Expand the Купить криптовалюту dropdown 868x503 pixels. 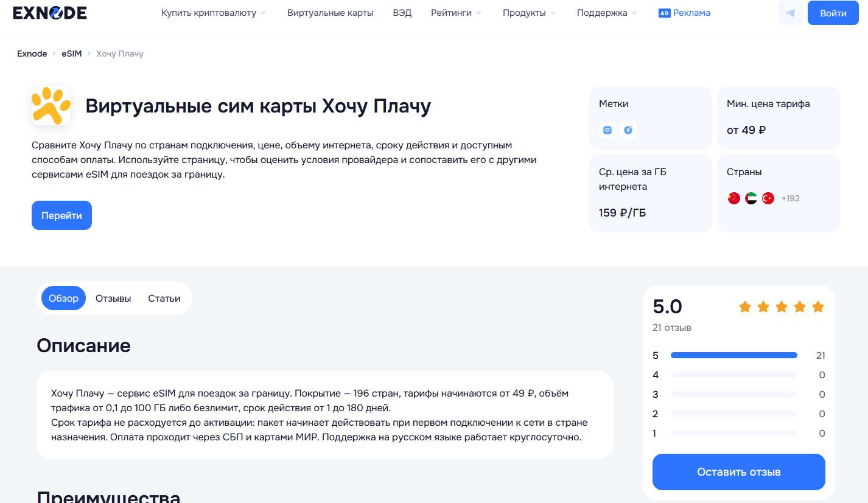click(x=214, y=13)
